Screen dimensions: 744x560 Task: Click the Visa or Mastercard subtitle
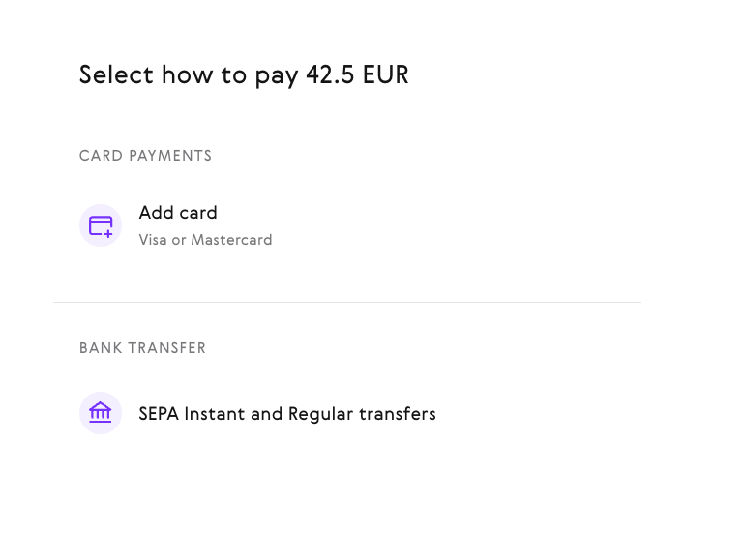click(205, 240)
